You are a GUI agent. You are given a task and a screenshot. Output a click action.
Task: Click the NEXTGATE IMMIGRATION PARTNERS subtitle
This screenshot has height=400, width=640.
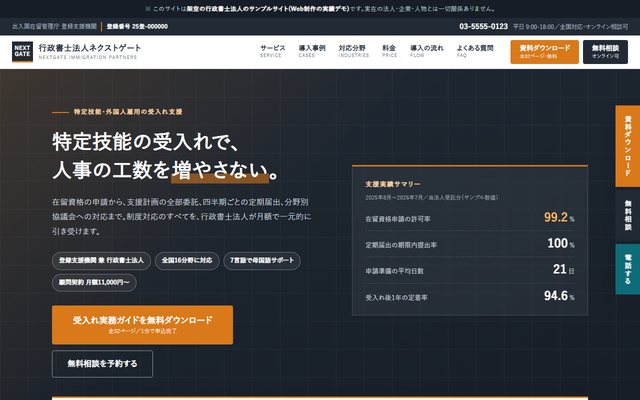point(88,58)
